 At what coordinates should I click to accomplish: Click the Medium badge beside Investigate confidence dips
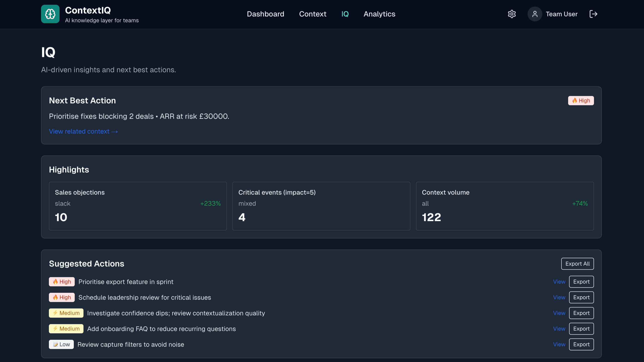click(x=66, y=313)
